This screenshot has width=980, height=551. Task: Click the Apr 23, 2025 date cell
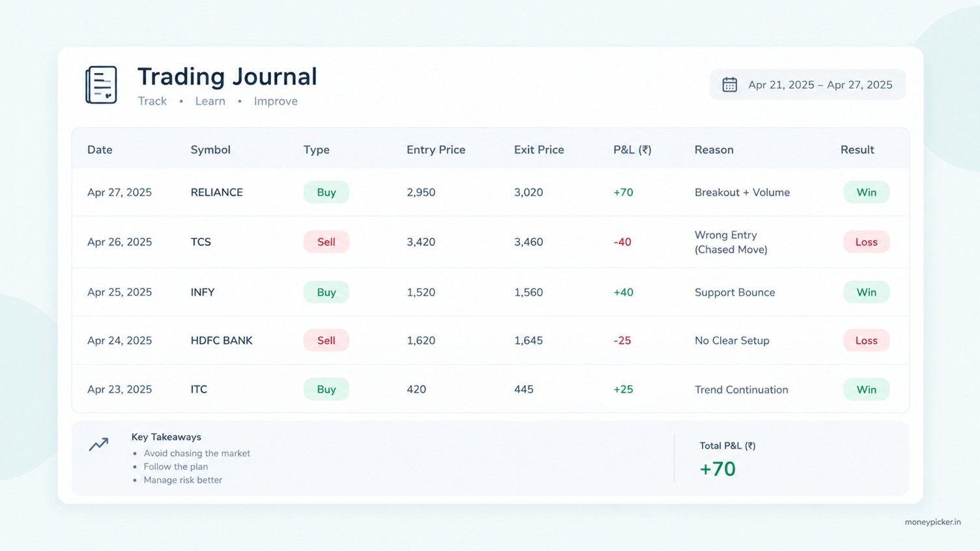point(119,389)
